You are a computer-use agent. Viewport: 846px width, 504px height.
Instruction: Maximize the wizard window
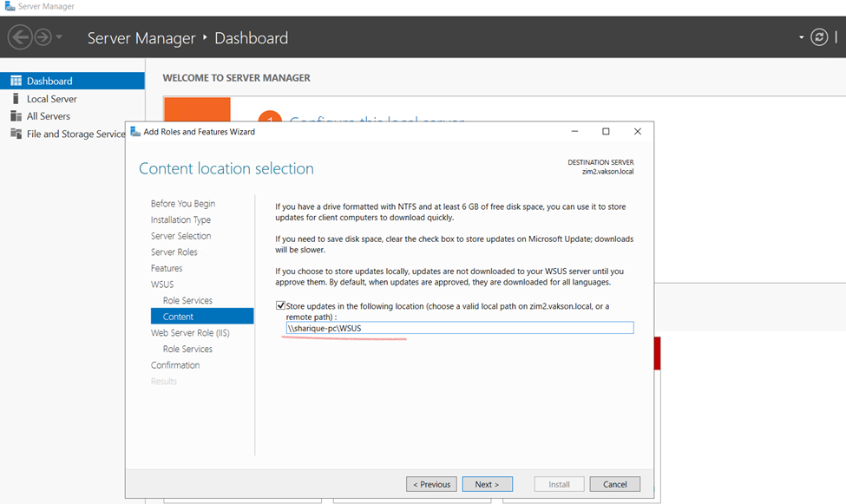(606, 132)
